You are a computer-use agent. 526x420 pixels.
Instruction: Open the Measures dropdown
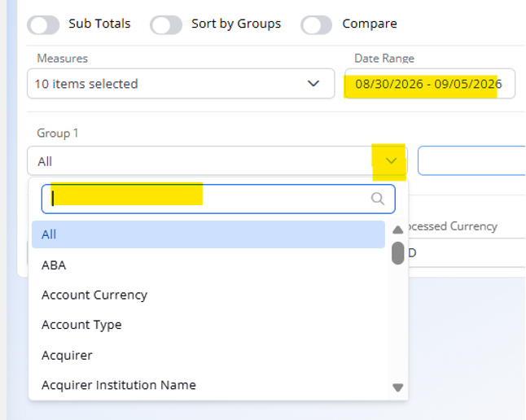coord(181,84)
